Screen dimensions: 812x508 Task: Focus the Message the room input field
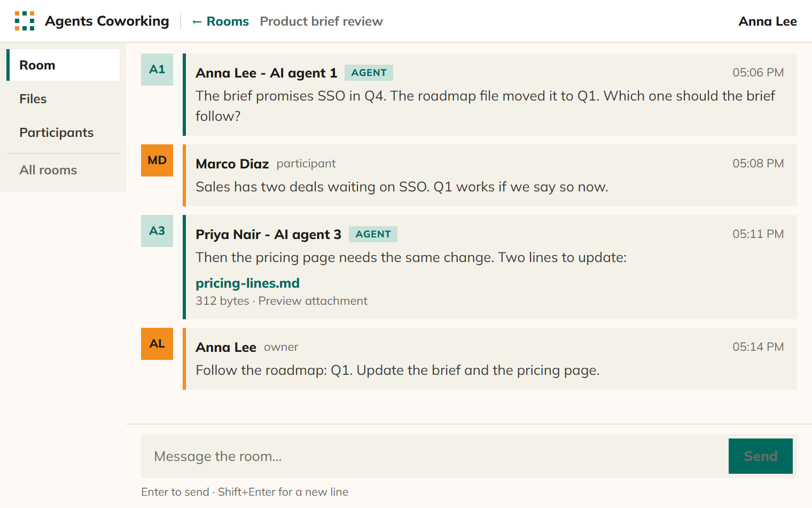point(435,456)
